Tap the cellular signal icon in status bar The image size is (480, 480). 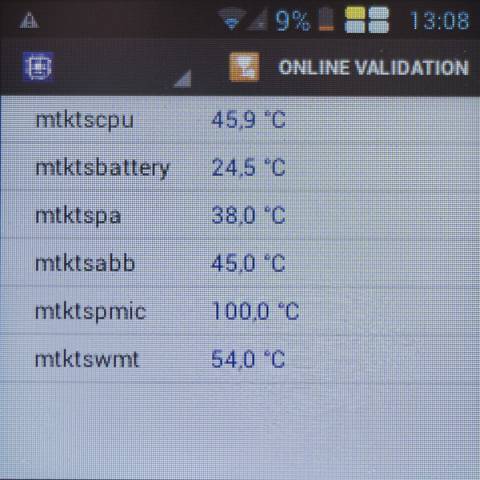(258, 20)
